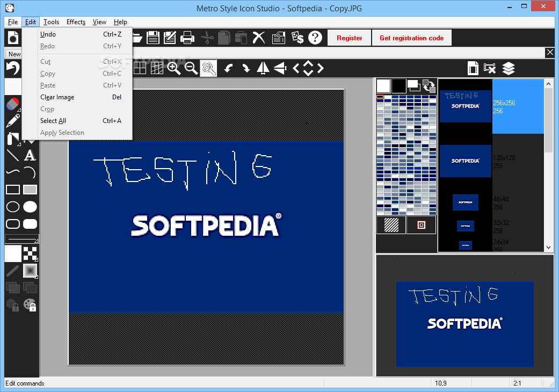Rotate image left with curved arrow icon

[229, 68]
